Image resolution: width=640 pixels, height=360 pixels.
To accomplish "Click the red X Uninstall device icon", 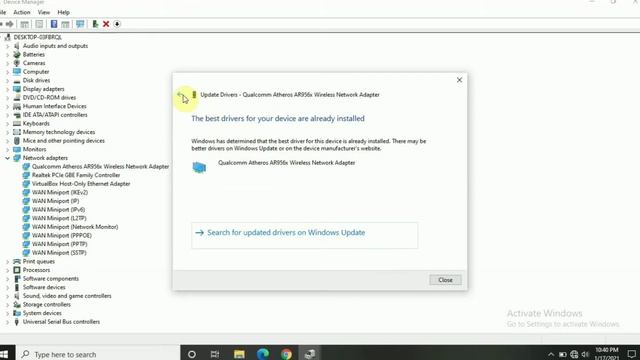I will (106, 24).
